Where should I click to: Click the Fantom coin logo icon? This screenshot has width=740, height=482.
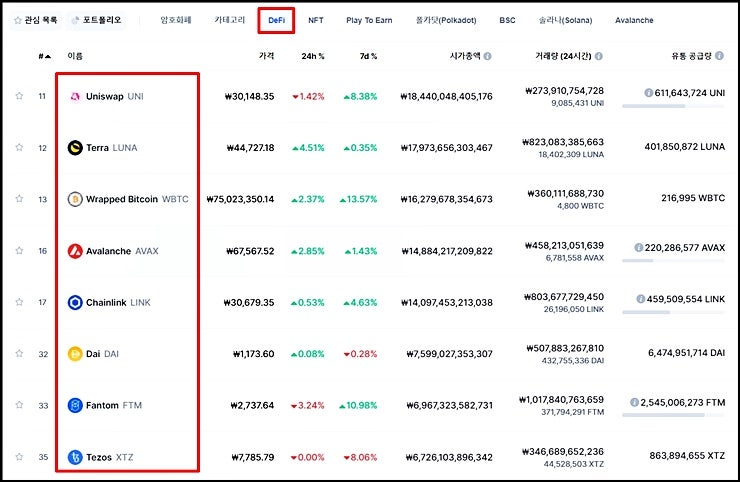(x=75, y=405)
